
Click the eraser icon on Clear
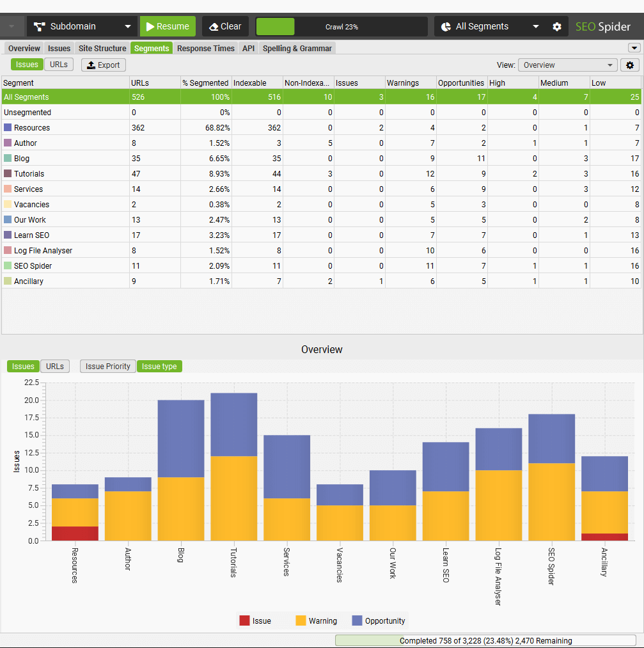(214, 27)
